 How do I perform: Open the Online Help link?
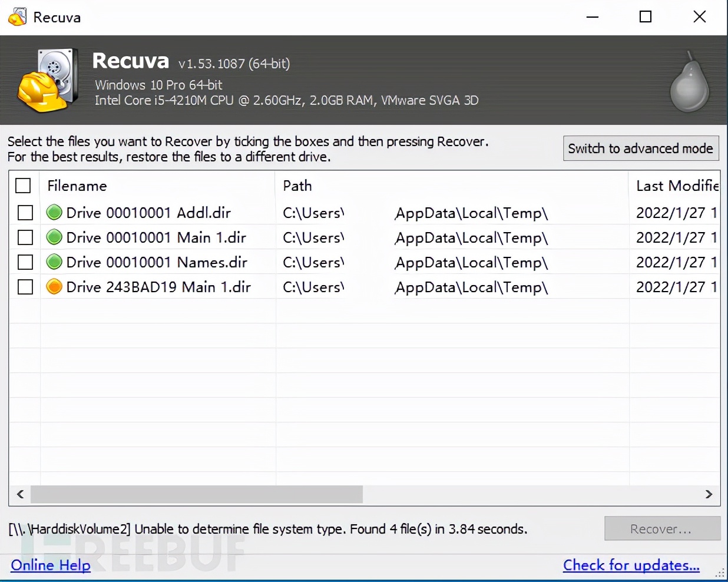51,566
